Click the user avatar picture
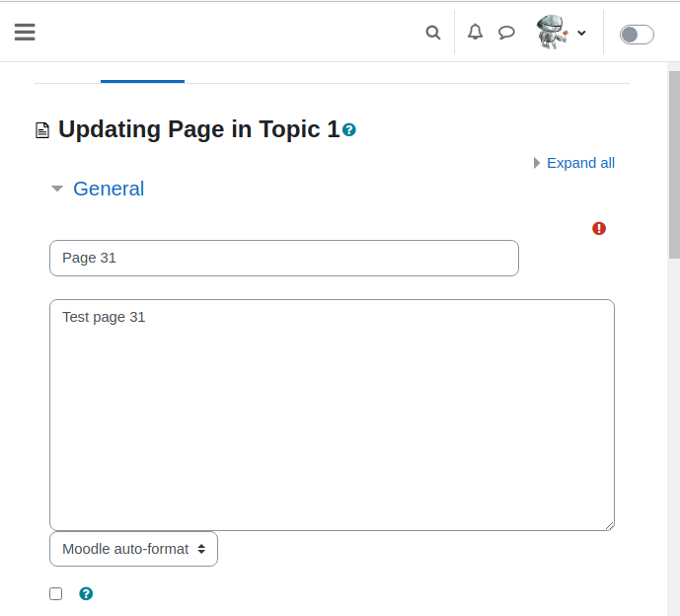The image size is (680, 616). [552, 33]
